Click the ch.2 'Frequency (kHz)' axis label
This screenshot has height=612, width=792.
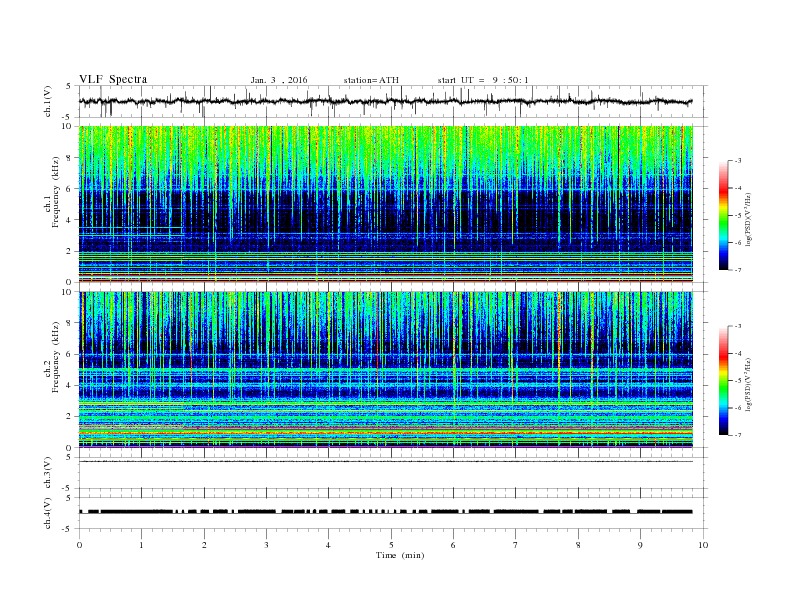click(56, 357)
